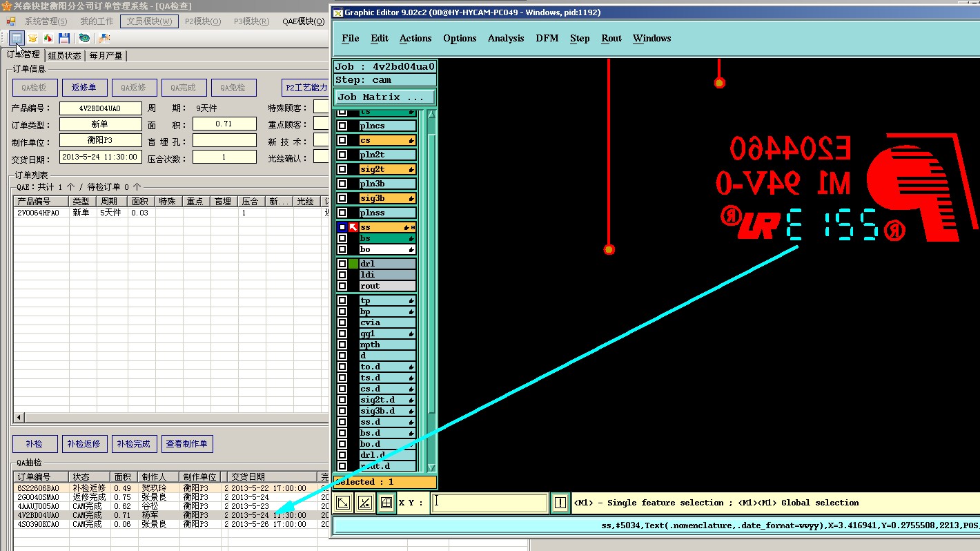Click the Job Matrix ... button
Screen dimensions: 980x551
[385, 97]
